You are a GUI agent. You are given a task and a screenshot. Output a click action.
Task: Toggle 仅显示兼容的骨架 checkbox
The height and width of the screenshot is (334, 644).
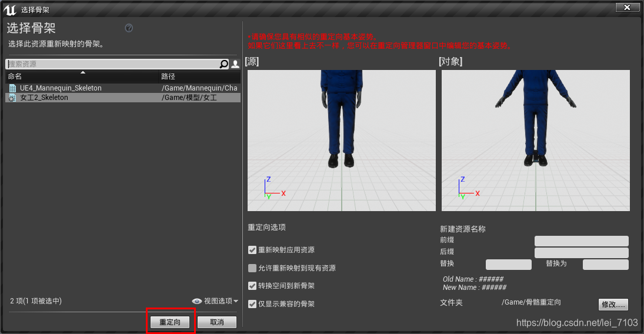[x=252, y=304]
